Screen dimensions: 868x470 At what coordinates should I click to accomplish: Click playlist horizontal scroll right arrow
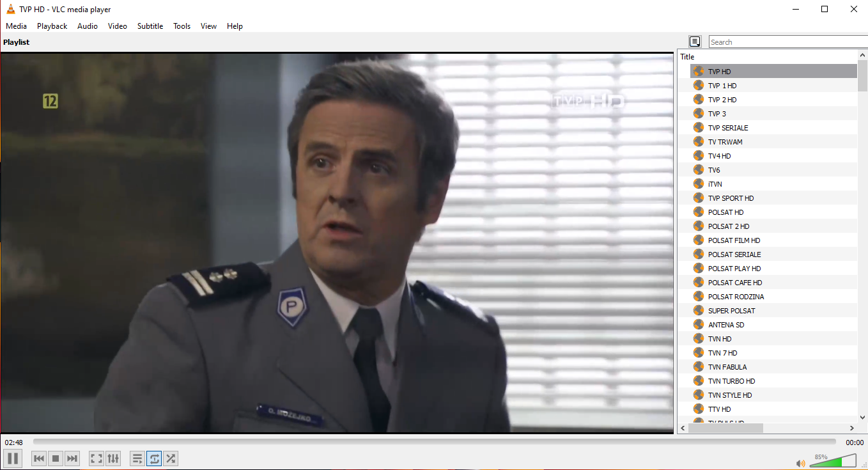click(852, 428)
